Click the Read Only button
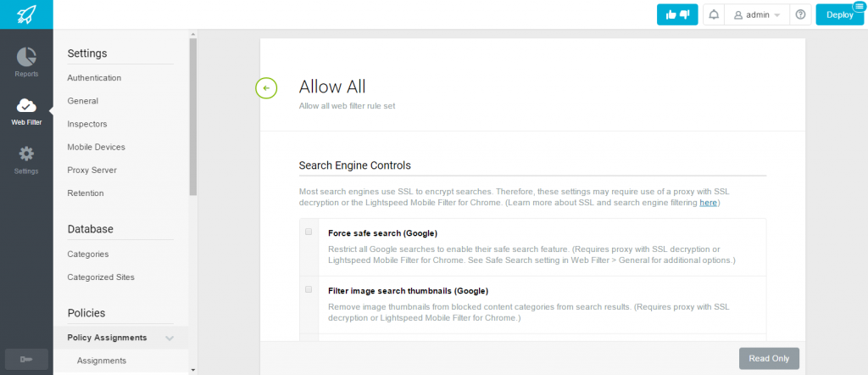This screenshot has height=375, width=868. [x=769, y=358]
